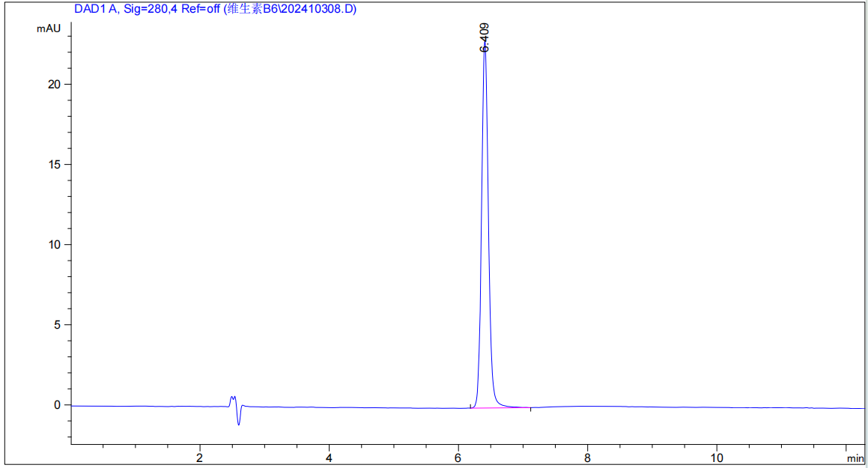This screenshot has height=468, width=868.
Task: Click the 20 tick label on y-axis
Action: (54, 84)
